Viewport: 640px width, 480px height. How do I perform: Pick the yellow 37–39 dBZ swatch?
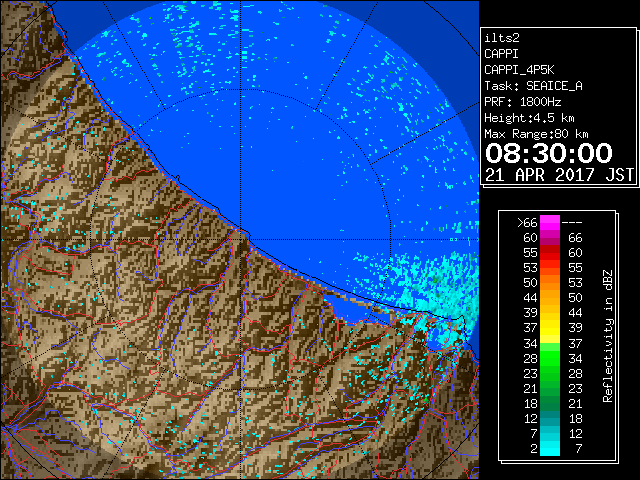(x=550, y=328)
